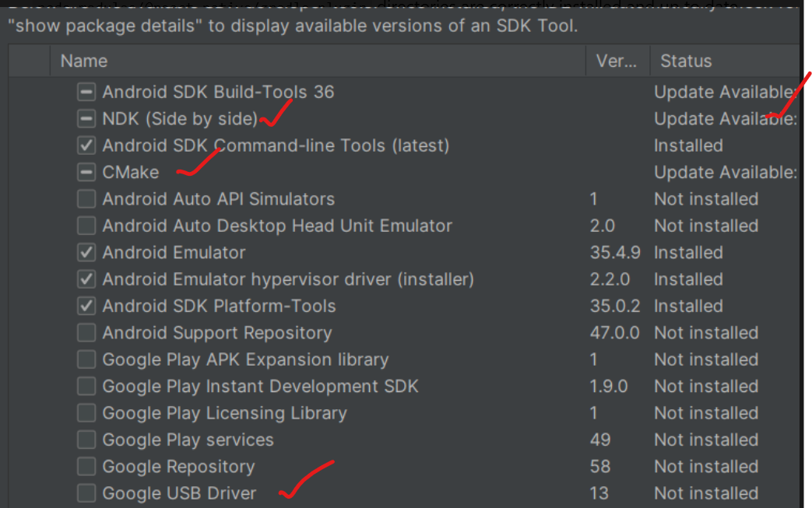Viewport: 812px width, 508px height.
Task: Uncheck the Android Emulator checkbox
Action: [x=86, y=253]
